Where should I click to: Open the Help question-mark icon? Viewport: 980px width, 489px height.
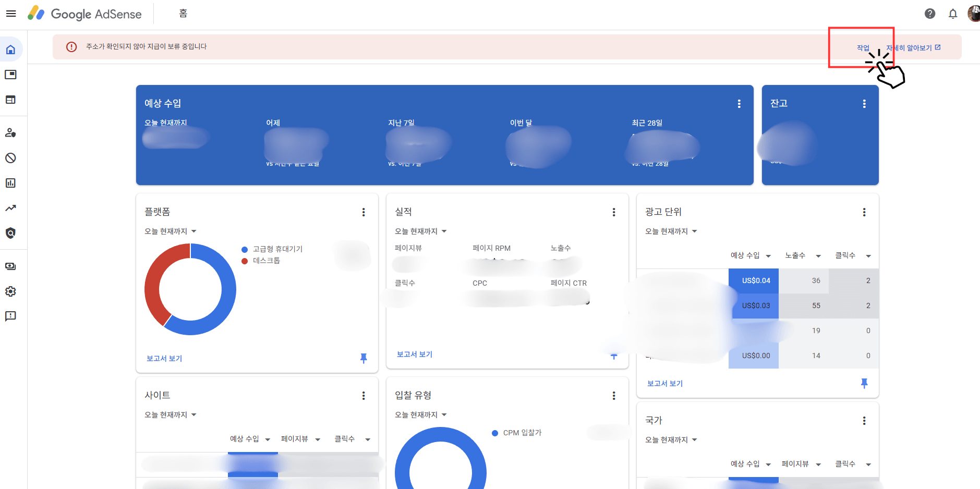click(930, 14)
